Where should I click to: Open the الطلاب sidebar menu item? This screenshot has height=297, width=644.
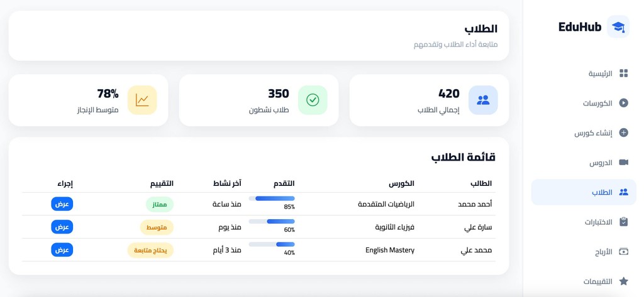point(584,192)
